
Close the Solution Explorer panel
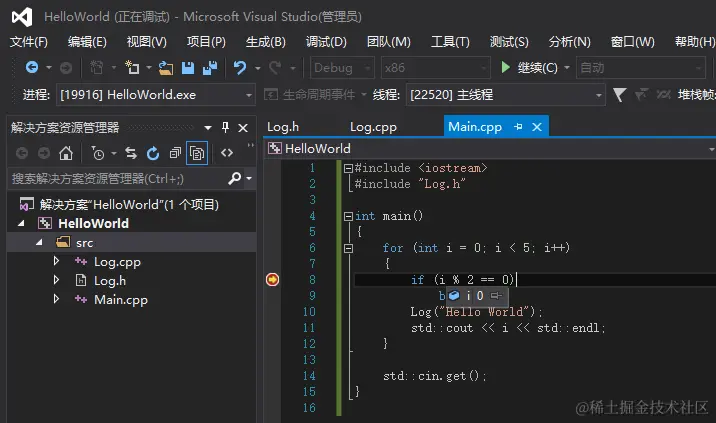(x=243, y=128)
